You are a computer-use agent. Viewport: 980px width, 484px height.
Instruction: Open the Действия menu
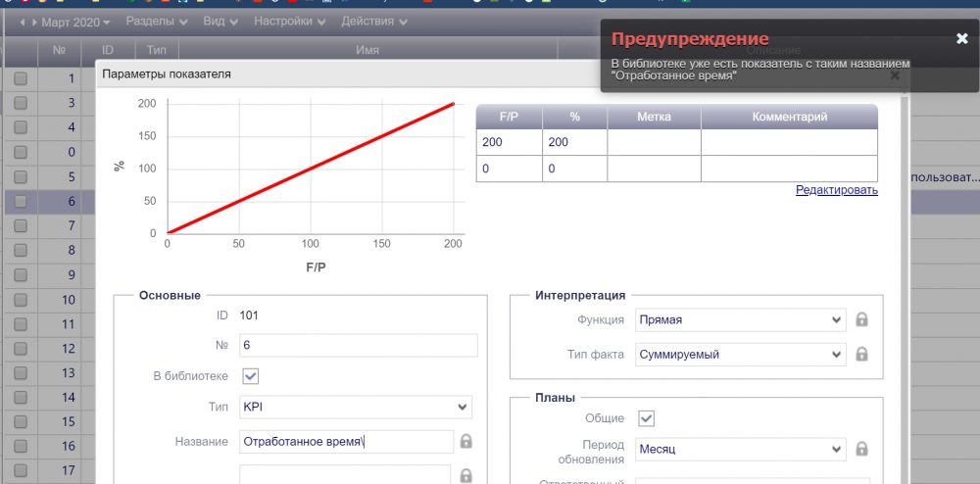click(x=374, y=22)
